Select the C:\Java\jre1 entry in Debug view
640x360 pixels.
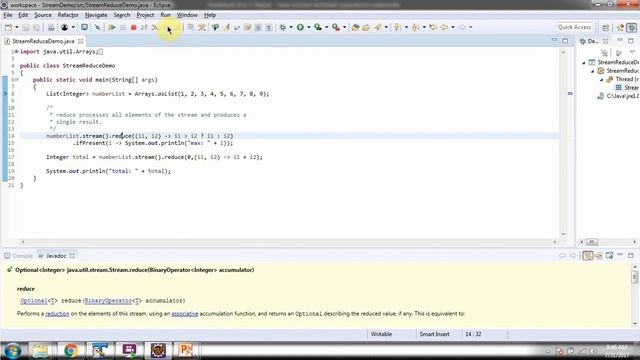618,96
